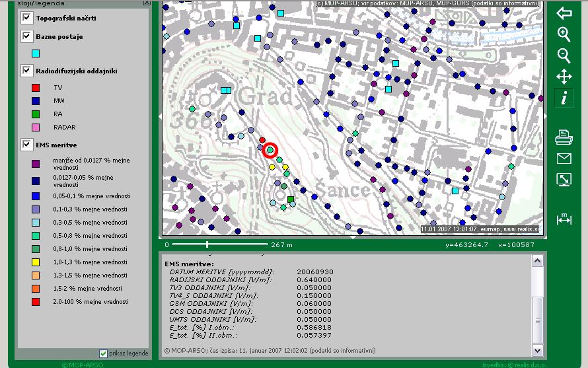This screenshot has width=588, height=368.
Task: Print the current map
Action: click(564, 137)
